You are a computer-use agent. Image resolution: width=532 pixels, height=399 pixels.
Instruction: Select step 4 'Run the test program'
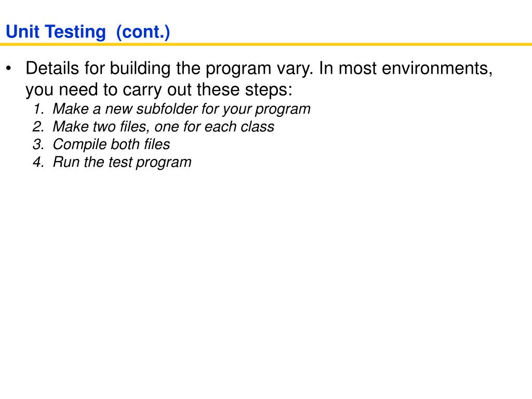click(122, 162)
